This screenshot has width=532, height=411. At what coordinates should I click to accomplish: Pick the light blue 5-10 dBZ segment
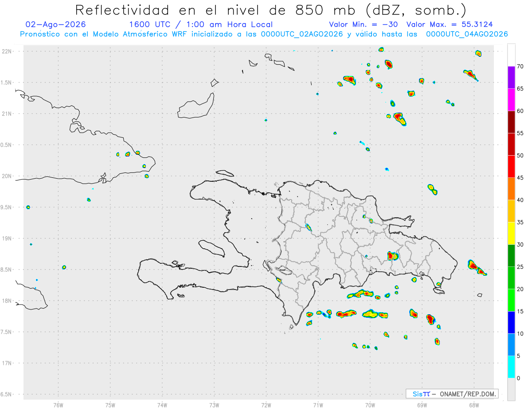coord(511,345)
